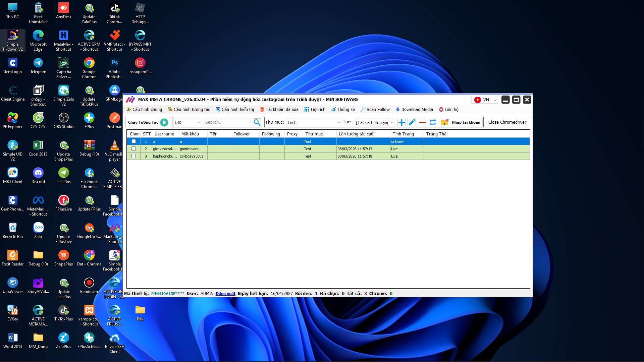Select the Google Chrome desktop icon
Image resolution: width=644 pixels, height=362 pixels.
coord(89,68)
